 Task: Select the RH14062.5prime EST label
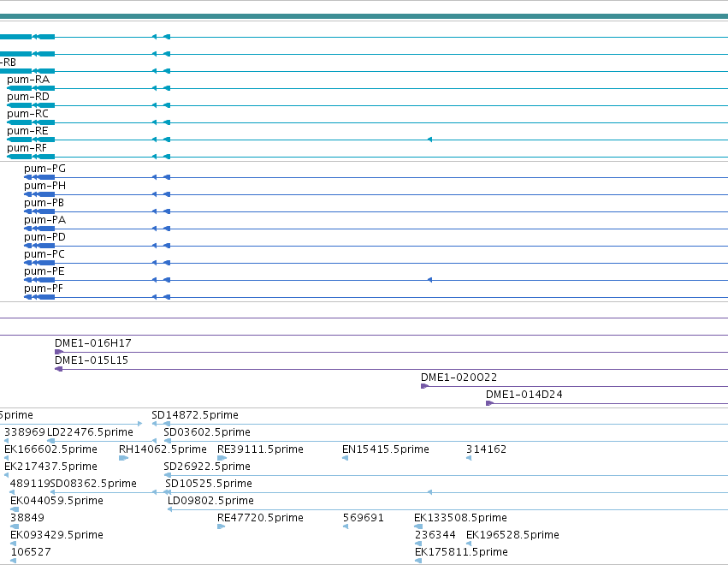point(163,449)
